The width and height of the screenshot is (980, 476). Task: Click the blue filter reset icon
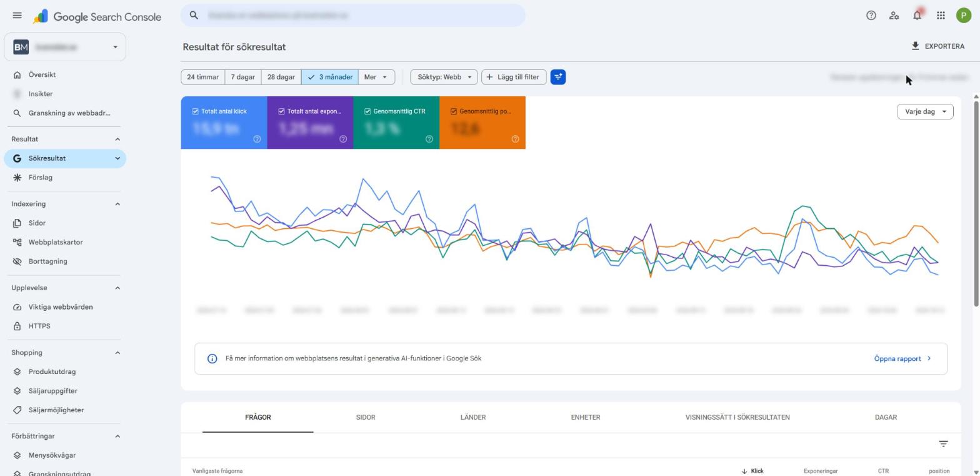(x=558, y=77)
